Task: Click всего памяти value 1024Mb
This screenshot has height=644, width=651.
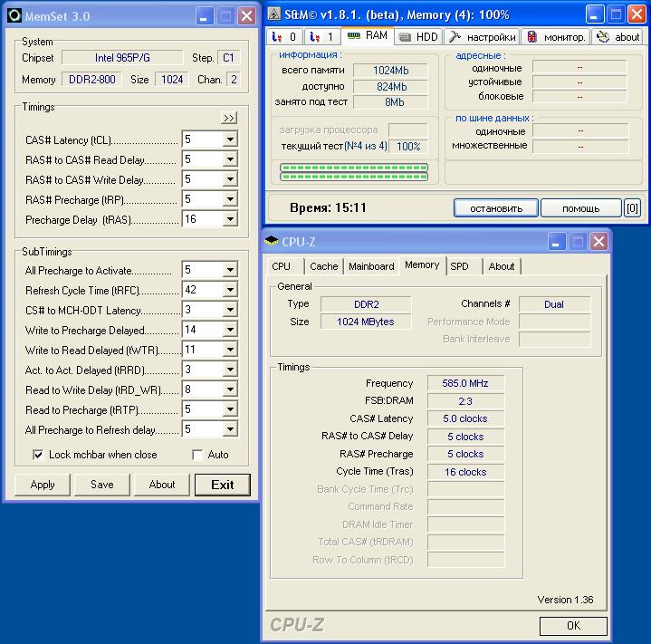Action: 390,70
